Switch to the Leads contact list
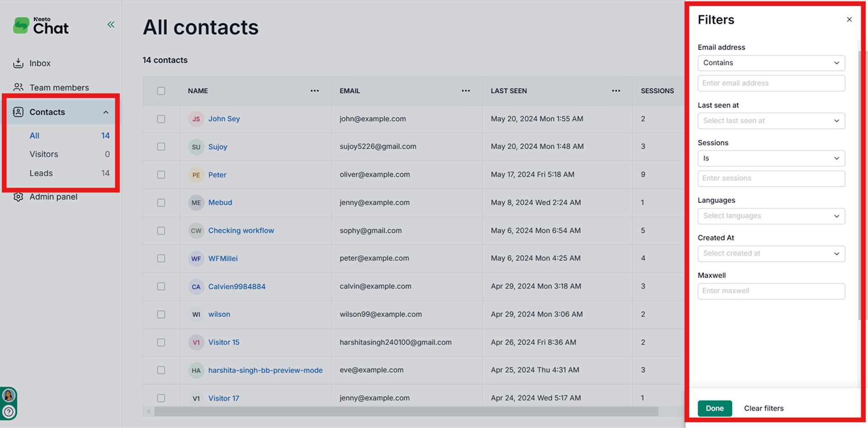This screenshot has width=868, height=428. pos(41,173)
